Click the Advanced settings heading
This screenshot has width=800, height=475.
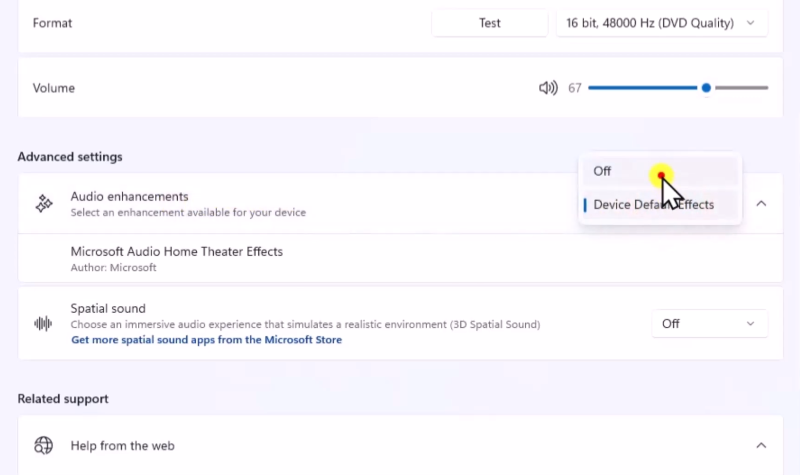pyautogui.click(x=70, y=157)
